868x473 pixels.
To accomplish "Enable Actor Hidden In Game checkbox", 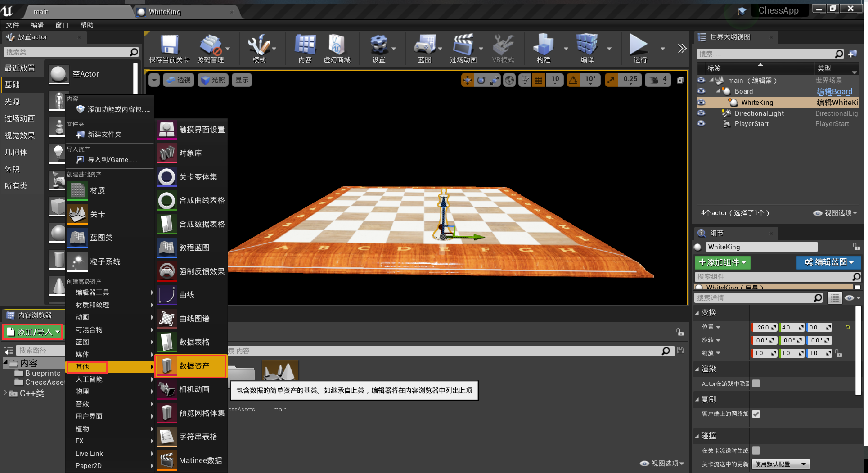I will (x=756, y=383).
